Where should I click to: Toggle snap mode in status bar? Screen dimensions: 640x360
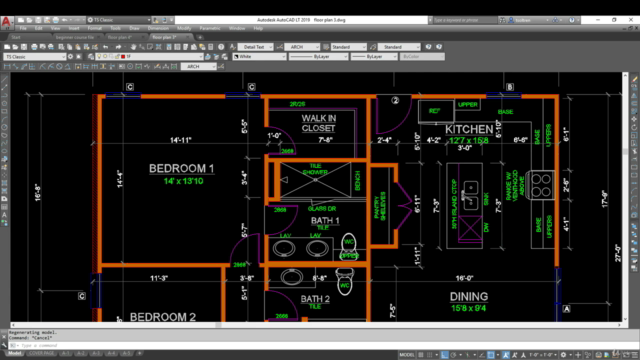pyautogui.click(x=430, y=355)
